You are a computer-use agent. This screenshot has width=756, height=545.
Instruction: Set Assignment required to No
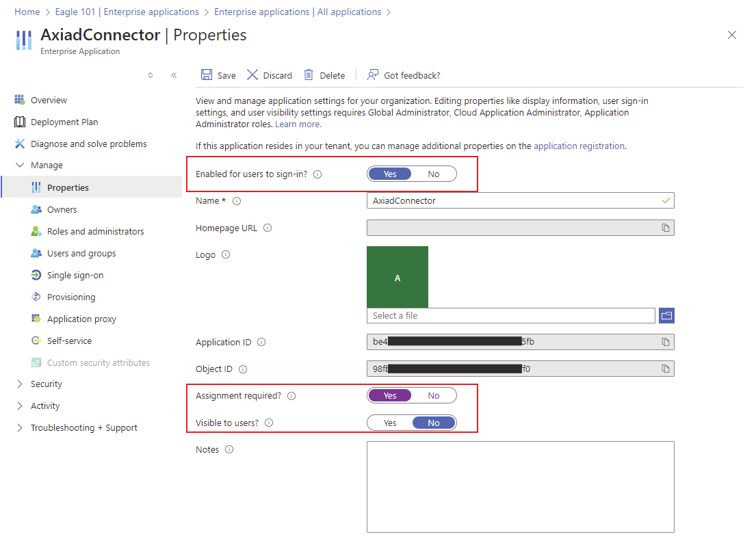pos(434,396)
